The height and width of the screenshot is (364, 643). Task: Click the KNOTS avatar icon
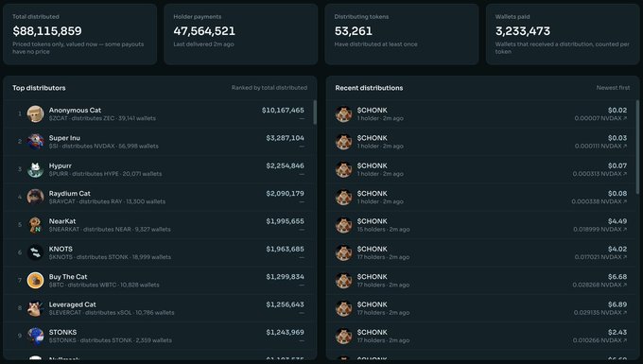click(35, 252)
